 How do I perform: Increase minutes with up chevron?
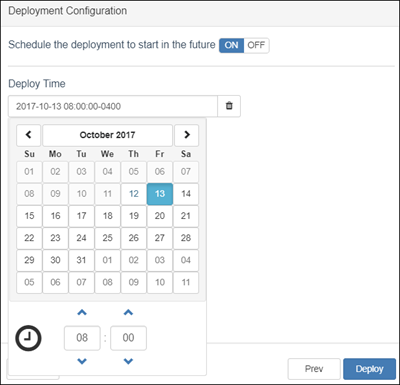coord(128,313)
